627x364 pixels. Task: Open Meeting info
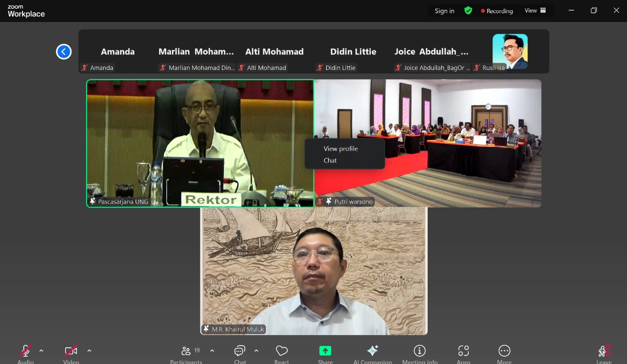point(420,351)
